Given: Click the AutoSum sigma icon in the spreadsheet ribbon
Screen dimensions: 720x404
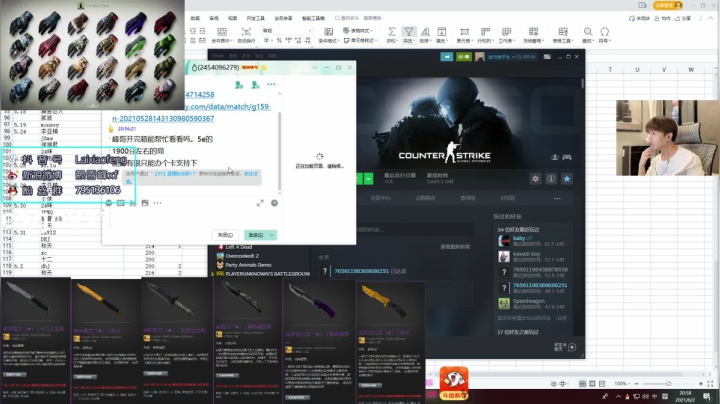Looking at the screenshot, I should point(392,32).
